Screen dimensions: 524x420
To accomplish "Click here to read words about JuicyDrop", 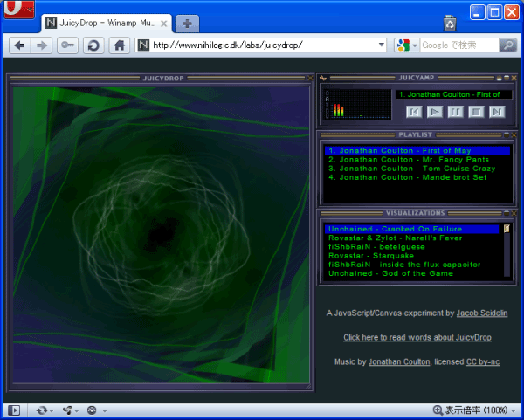I will (417, 337).
